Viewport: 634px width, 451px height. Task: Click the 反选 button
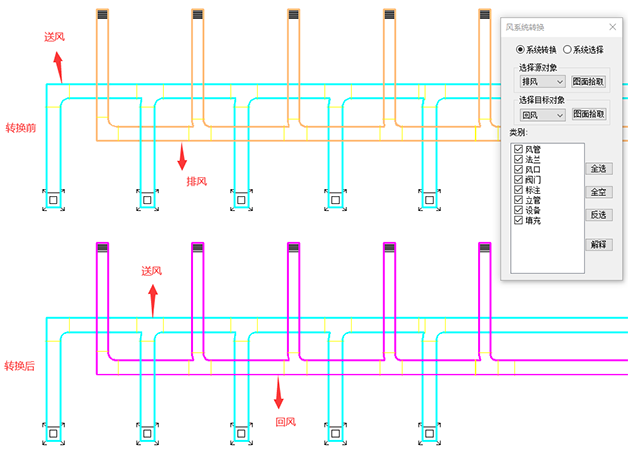[598, 215]
